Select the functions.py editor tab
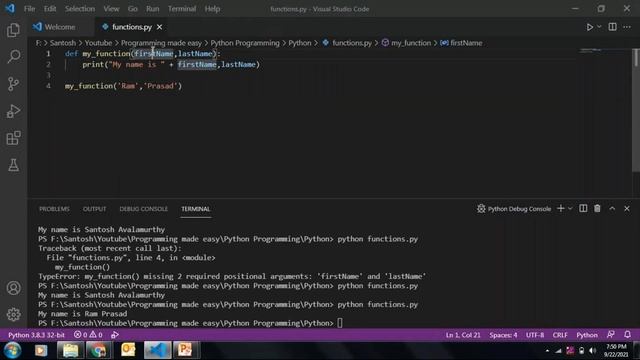 pos(131,27)
